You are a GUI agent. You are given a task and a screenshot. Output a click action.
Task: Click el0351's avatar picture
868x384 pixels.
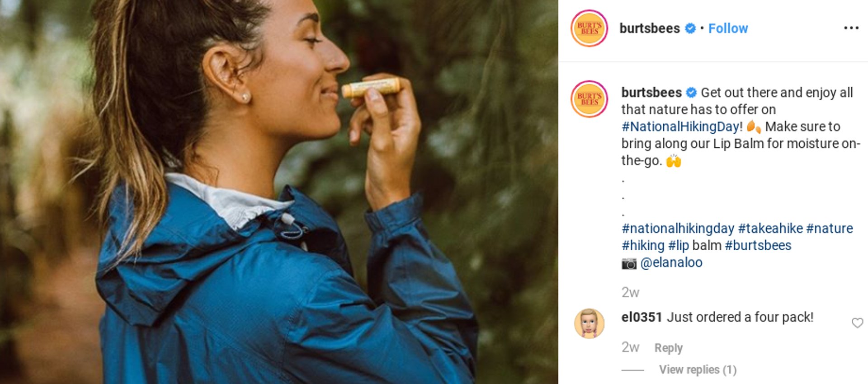coord(589,323)
